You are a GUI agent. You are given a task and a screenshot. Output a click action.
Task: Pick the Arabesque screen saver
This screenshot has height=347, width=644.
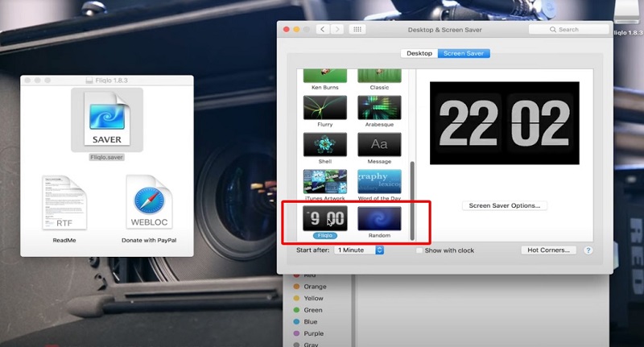(379, 107)
